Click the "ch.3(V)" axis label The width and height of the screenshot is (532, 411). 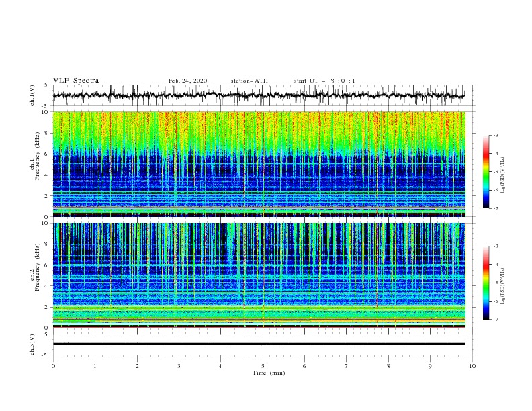(x=32, y=345)
